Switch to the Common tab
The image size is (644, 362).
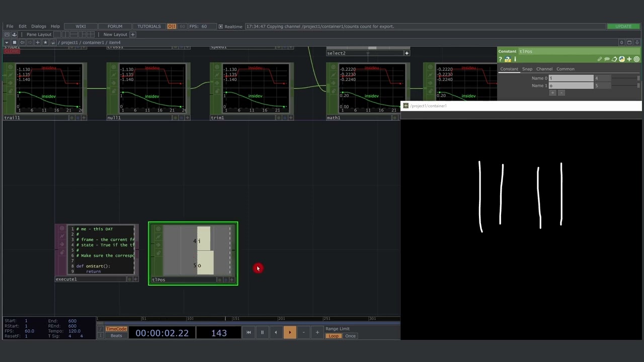[x=565, y=69]
